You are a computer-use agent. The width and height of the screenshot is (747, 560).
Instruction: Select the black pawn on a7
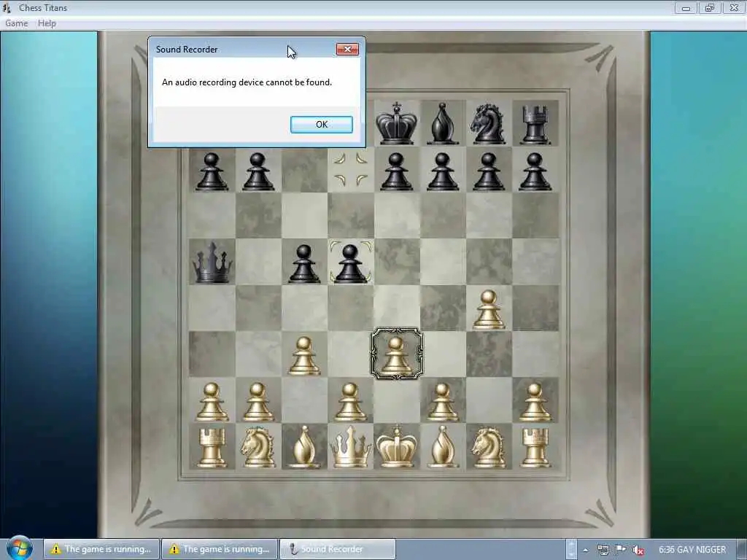click(x=212, y=171)
